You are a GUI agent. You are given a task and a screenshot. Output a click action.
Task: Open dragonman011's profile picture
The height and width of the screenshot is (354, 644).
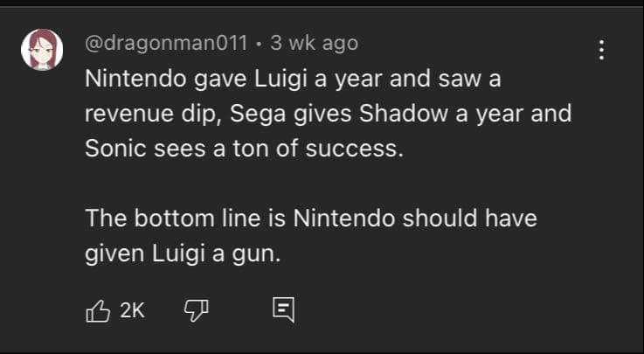click(40, 50)
